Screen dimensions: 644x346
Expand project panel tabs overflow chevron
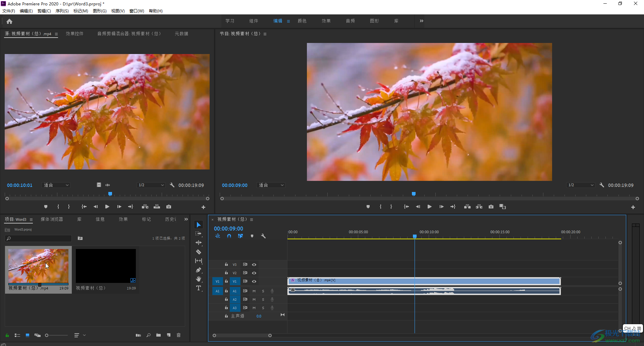coord(186,219)
